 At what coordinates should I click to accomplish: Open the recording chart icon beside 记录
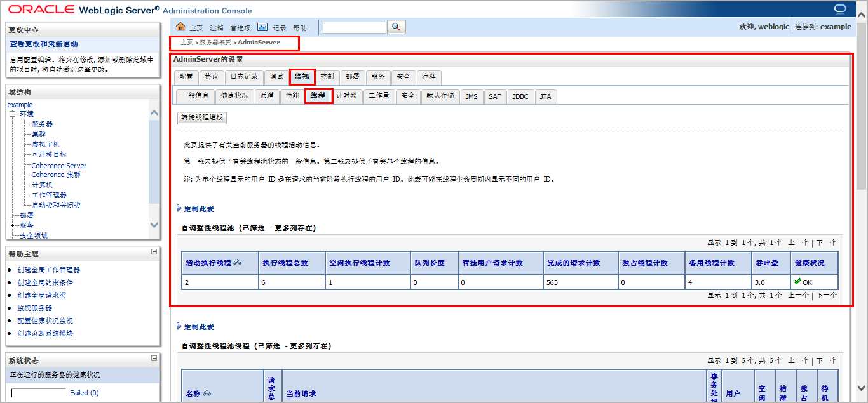coord(262,27)
